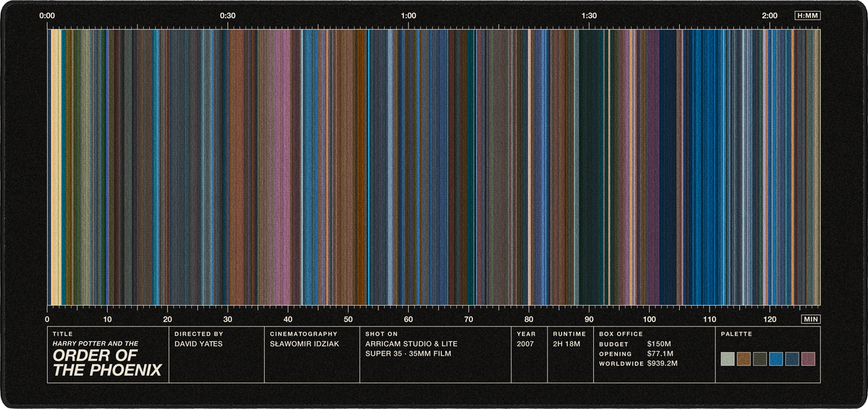Click the BUDGET row label
Viewport: 868px width, 409px height.
[x=613, y=344]
